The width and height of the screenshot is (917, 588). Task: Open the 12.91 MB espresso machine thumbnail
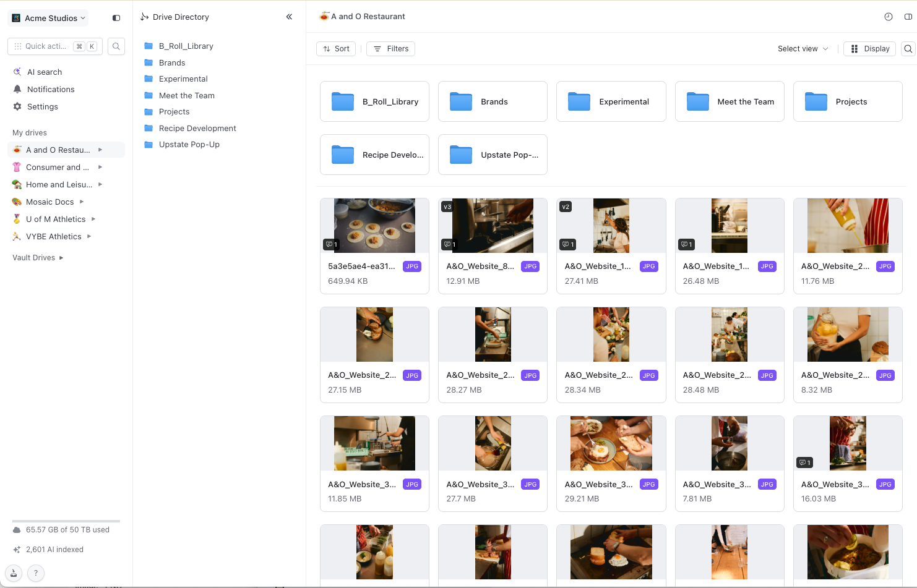(x=493, y=226)
